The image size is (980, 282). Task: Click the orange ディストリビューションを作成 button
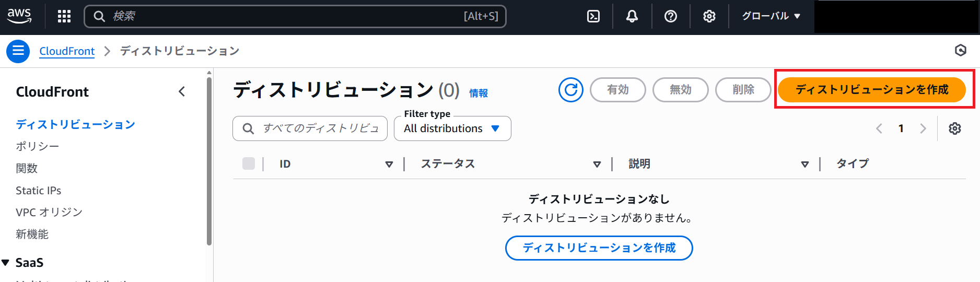(x=871, y=90)
